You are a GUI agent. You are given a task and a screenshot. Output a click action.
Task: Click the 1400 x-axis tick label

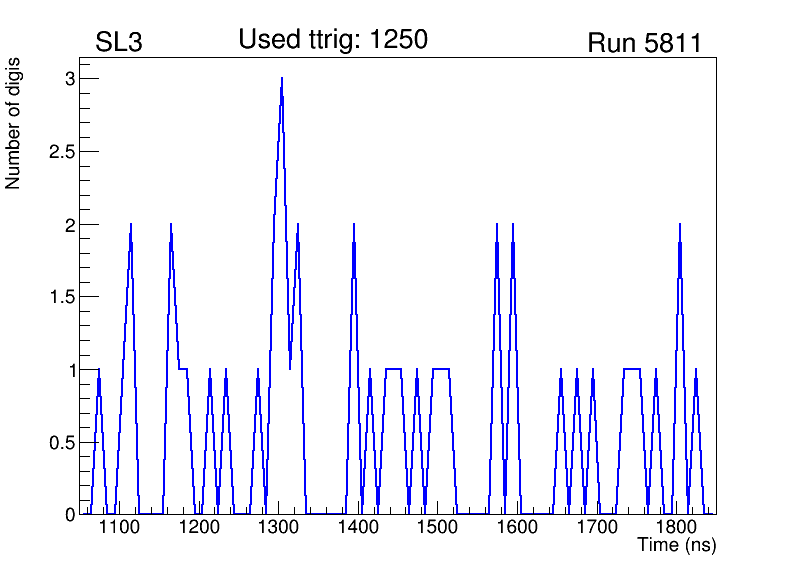click(358, 527)
